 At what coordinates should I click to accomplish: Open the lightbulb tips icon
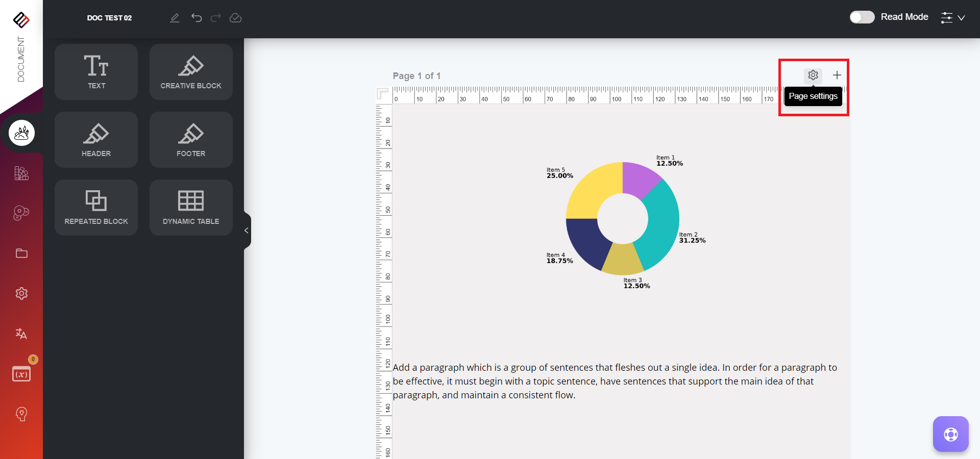point(21,414)
